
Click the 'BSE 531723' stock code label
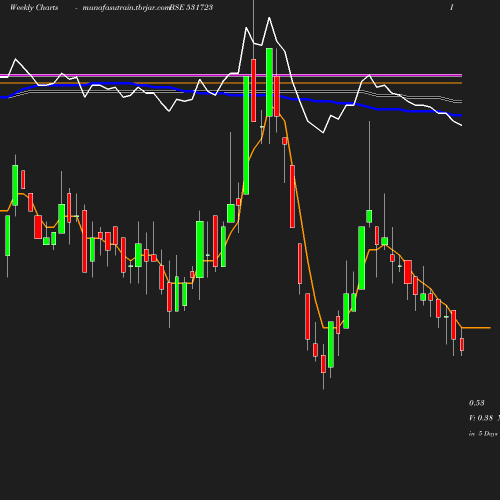click(191, 7)
